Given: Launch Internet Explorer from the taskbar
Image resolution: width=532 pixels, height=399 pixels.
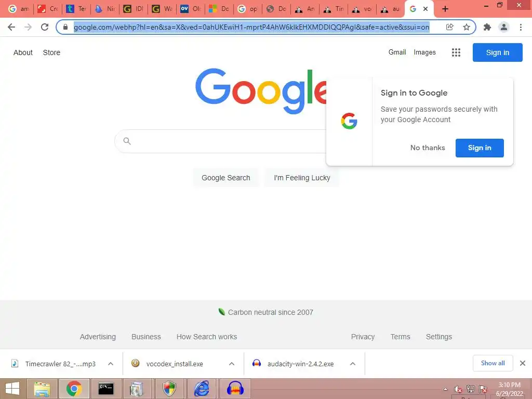Looking at the screenshot, I should (x=202, y=389).
